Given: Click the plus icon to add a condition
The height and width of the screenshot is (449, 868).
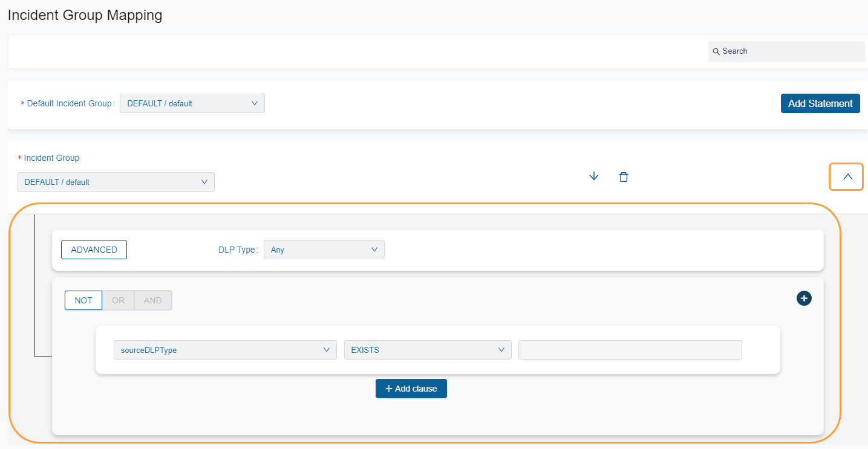Looking at the screenshot, I should point(804,298).
